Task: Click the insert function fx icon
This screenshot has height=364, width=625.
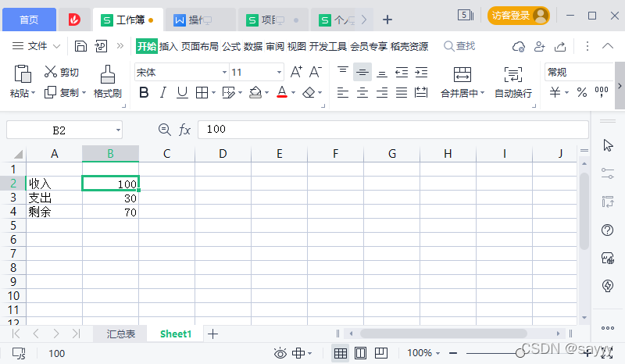Action: tap(184, 130)
